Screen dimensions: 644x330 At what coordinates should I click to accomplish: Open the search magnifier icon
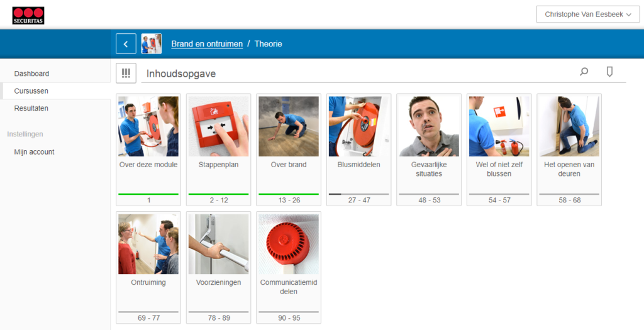coord(584,72)
